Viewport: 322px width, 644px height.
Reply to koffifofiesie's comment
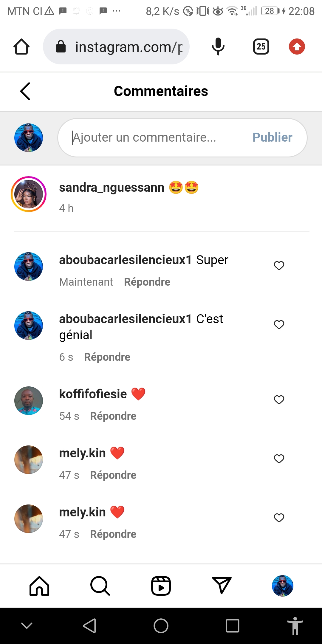[x=113, y=416]
